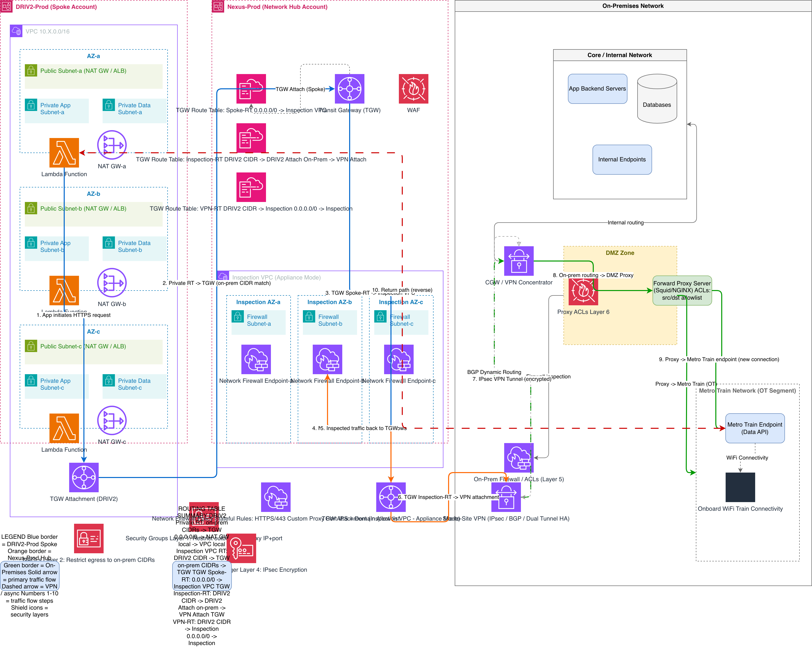Select the 'TGW Attach (Spoke)' edge label
812x647 pixels.
[x=300, y=89]
